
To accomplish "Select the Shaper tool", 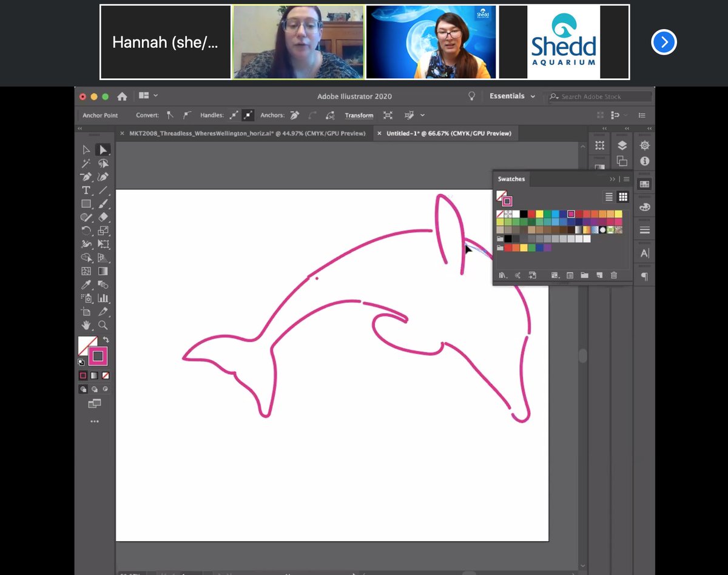I will click(x=86, y=217).
